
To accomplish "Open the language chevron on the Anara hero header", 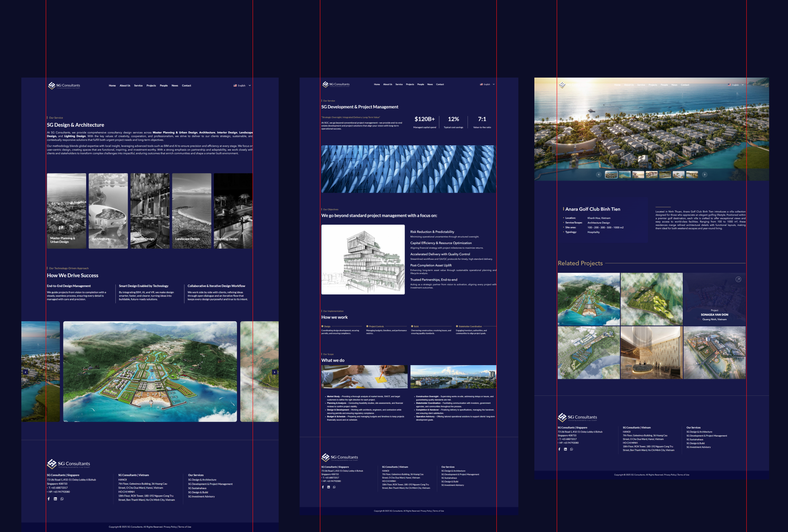I will pos(742,85).
